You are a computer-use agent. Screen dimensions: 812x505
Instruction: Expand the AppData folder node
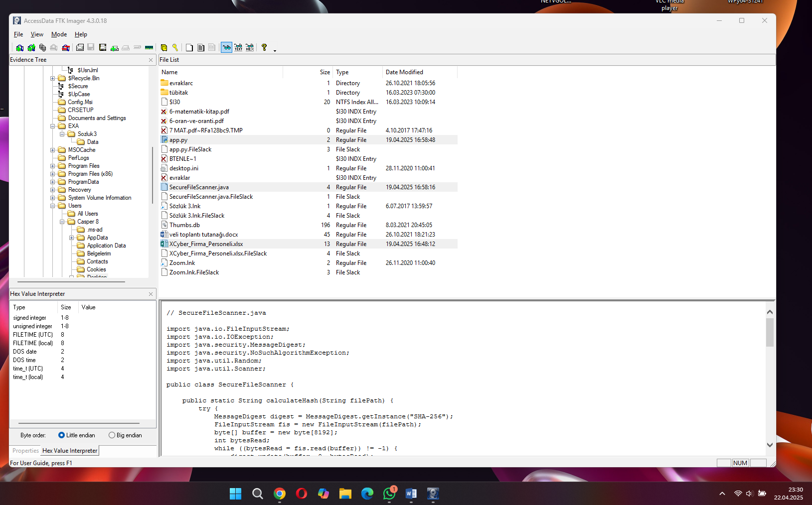(x=71, y=238)
